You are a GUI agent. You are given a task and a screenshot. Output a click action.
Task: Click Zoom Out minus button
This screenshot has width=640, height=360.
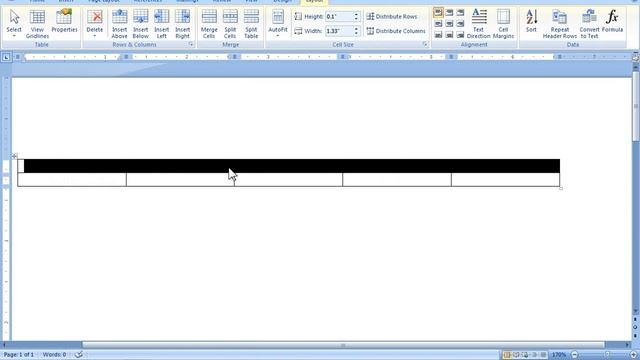click(x=575, y=355)
